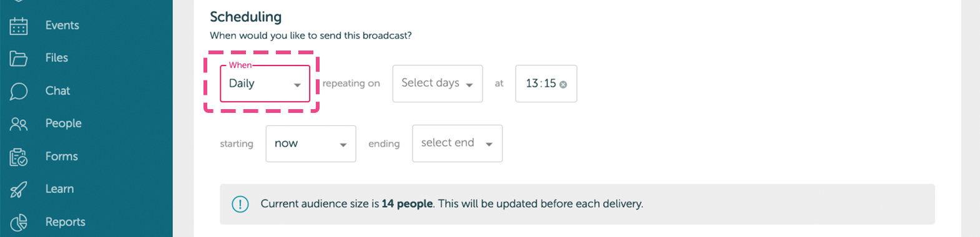Open the starting now dropdown
The image size is (980, 237).
[x=311, y=143]
